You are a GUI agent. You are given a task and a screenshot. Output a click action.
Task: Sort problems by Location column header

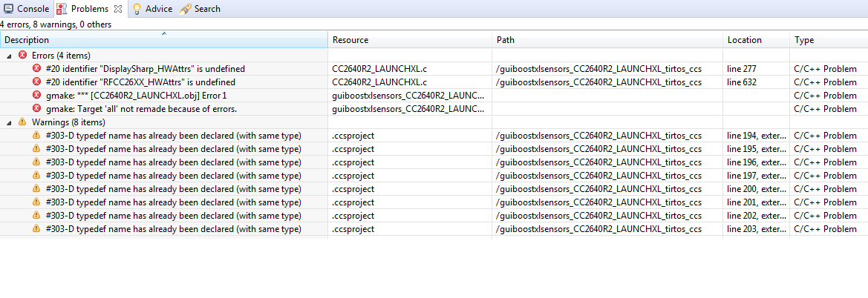click(x=744, y=40)
